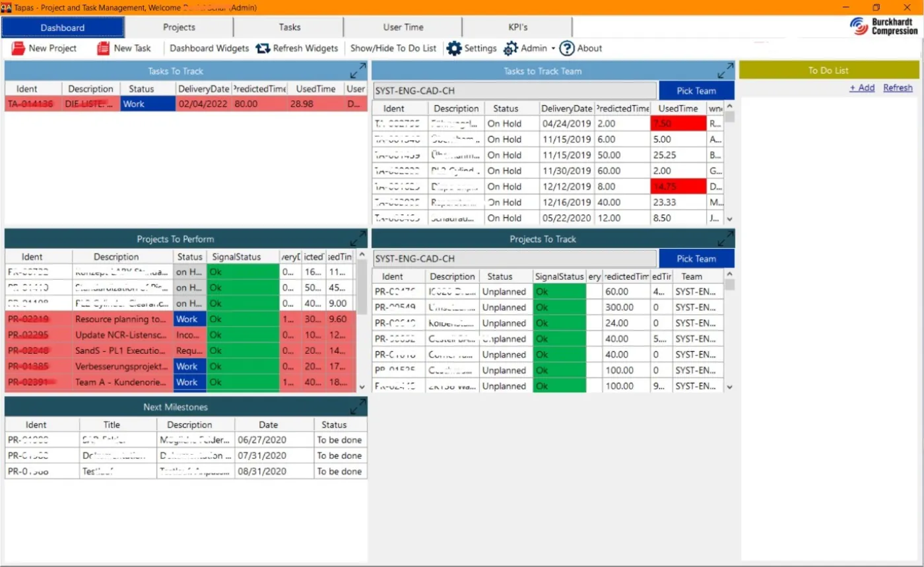Screen dimensions: 924x567
Task: Switch to the Projects tab
Action: coord(179,27)
